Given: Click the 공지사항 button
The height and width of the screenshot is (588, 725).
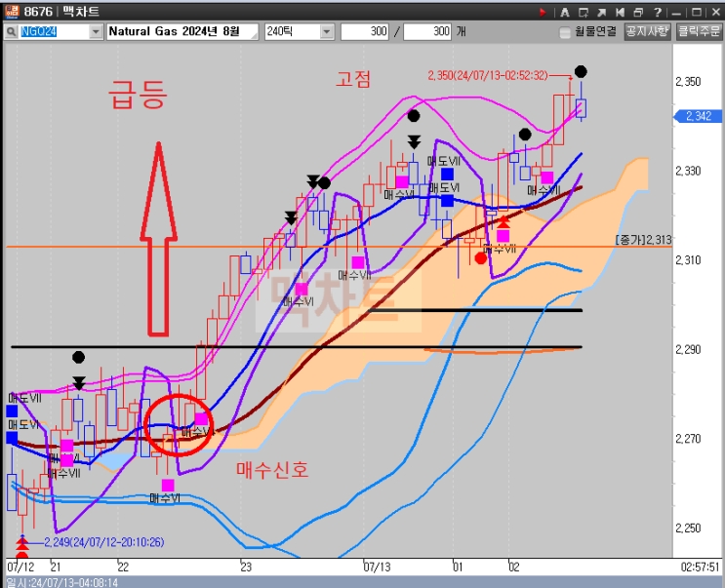Looking at the screenshot, I should coord(647,31).
